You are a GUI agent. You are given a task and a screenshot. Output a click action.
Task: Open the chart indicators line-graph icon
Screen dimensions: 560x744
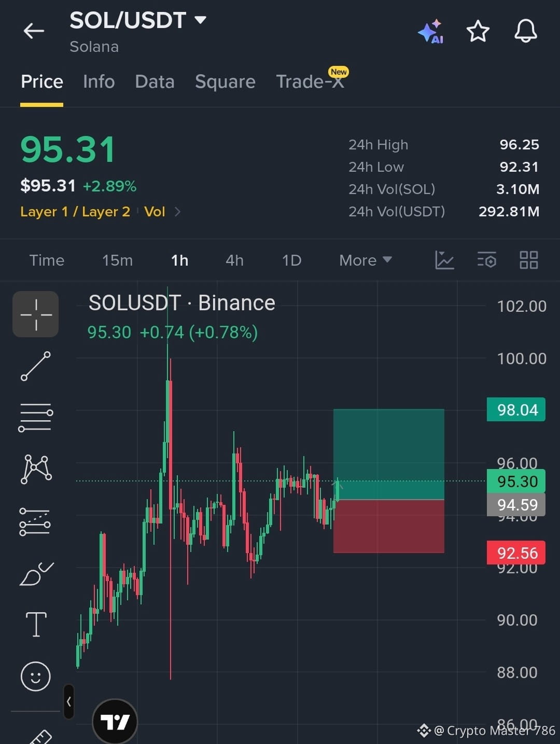444,260
